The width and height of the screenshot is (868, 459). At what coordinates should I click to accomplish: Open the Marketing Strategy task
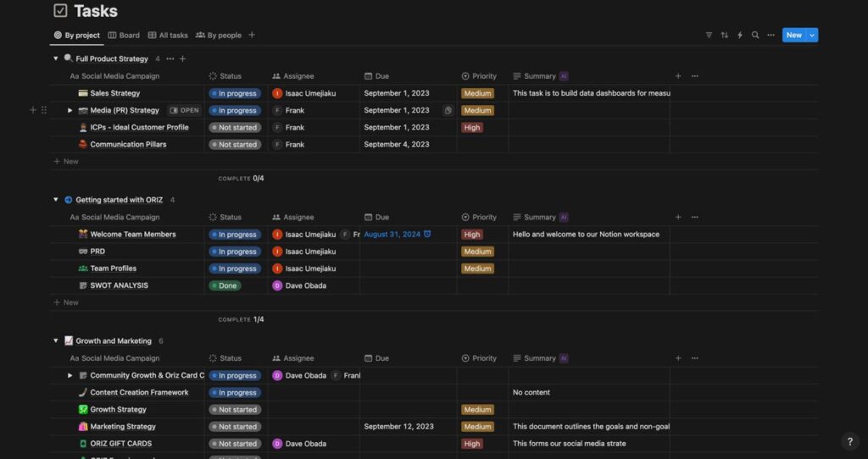click(123, 426)
